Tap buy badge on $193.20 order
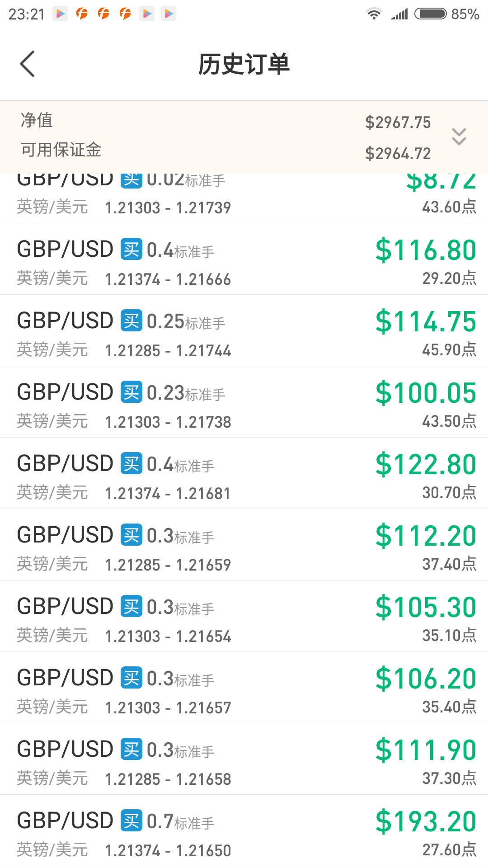This screenshot has width=488, height=868. point(131,821)
